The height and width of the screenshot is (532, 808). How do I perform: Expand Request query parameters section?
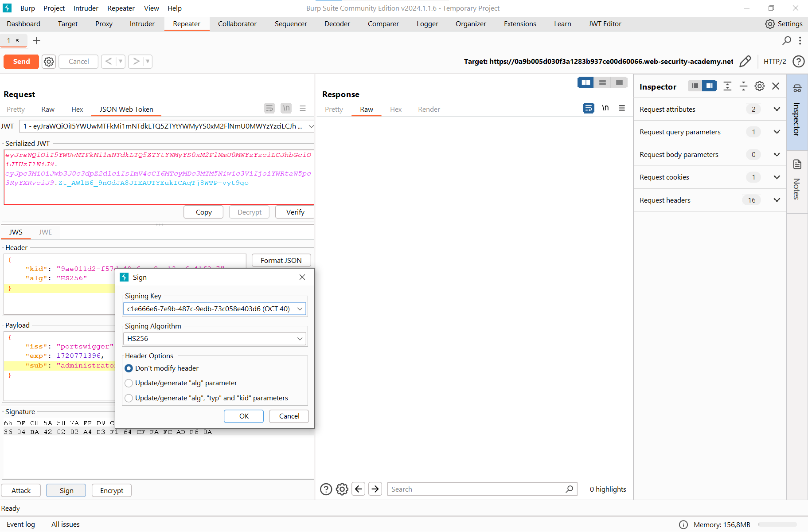[x=777, y=132]
